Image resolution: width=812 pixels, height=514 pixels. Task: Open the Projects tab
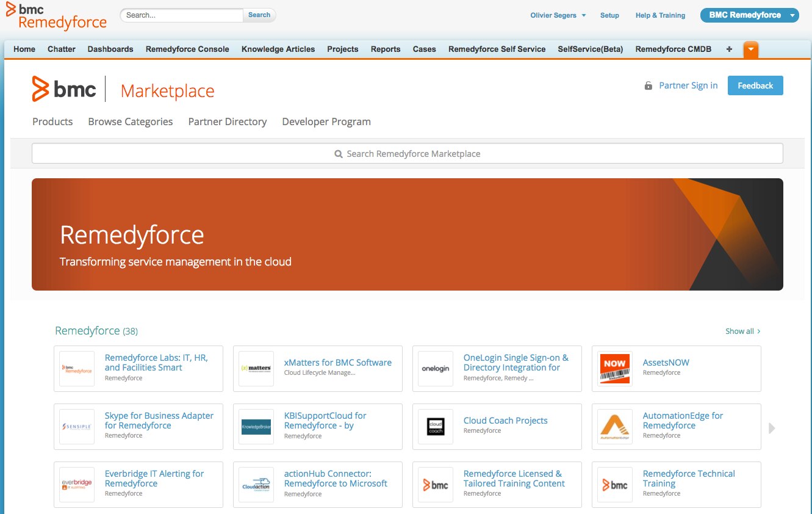[343, 49]
